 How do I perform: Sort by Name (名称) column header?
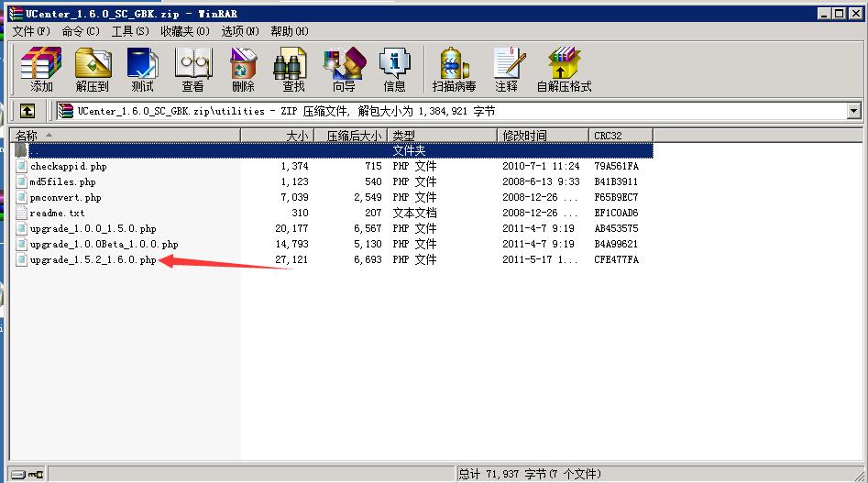[125, 136]
